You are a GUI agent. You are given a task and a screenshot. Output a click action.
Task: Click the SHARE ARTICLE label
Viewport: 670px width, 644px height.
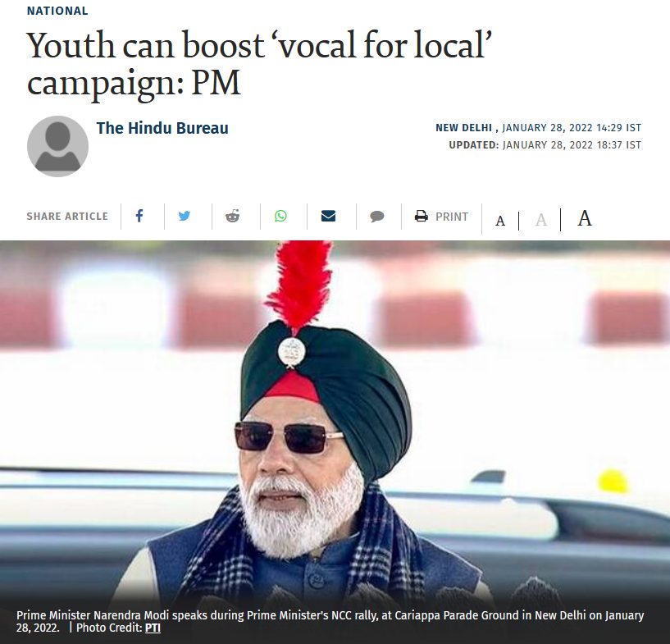67,217
